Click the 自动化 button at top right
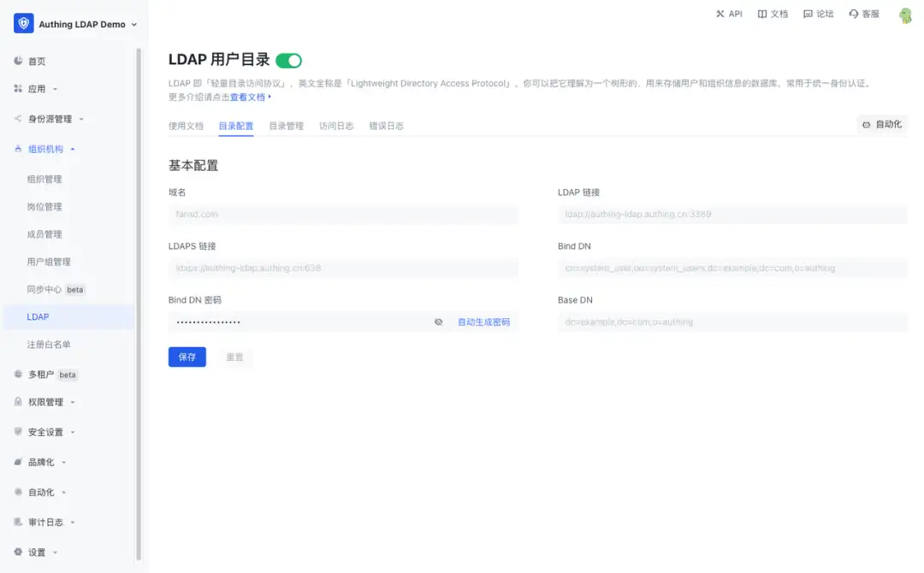 [882, 124]
